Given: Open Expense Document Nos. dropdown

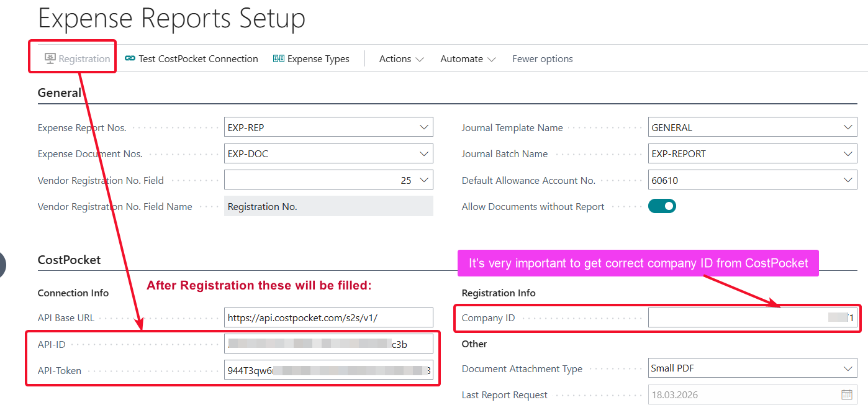Looking at the screenshot, I should point(425,153).
